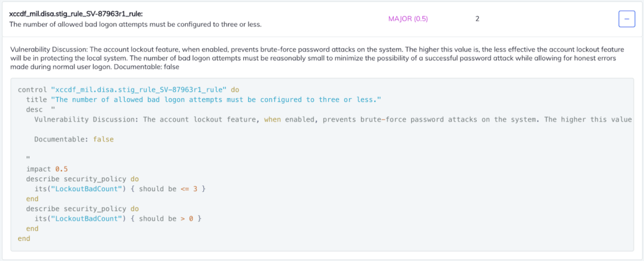This screenshot has width=644, height=261.
Task: Click the closing quote line below Documentable
Action: point(28,158)
